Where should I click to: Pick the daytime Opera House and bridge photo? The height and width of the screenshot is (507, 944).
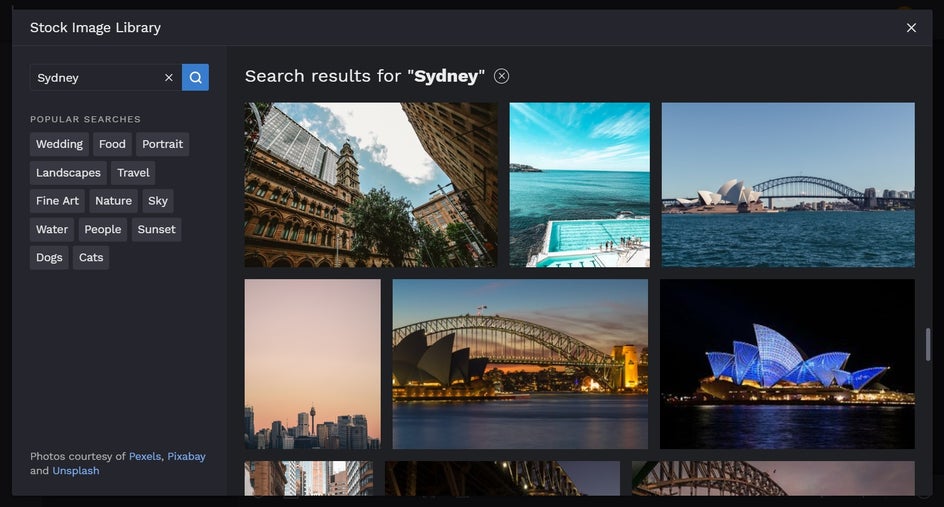[x=787, y=184]
